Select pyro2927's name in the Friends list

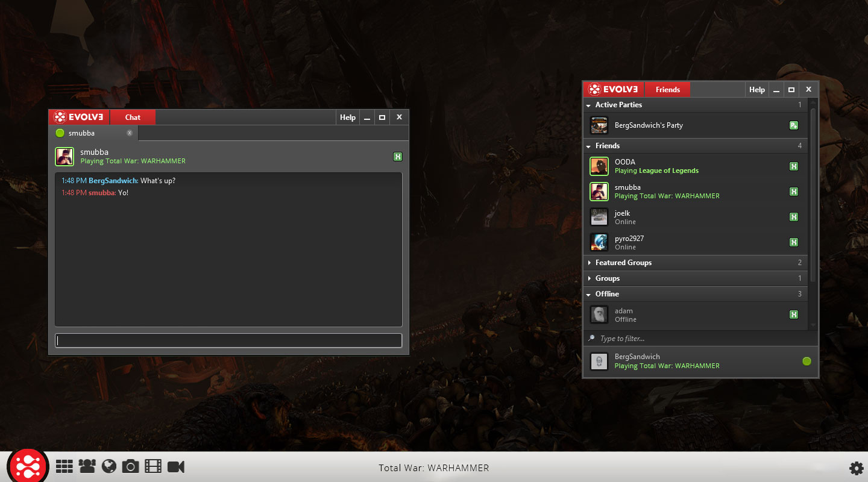click(x=629, y=238)
